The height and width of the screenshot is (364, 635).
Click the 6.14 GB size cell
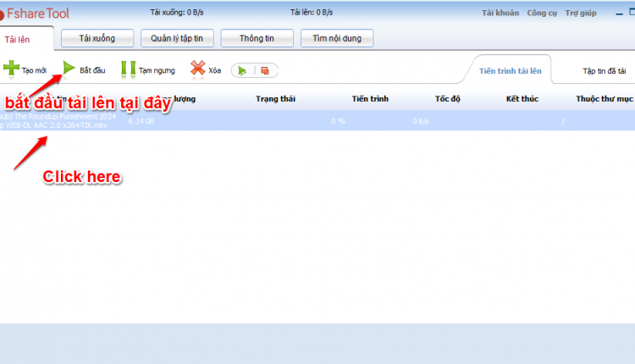[x=141, y=121]
